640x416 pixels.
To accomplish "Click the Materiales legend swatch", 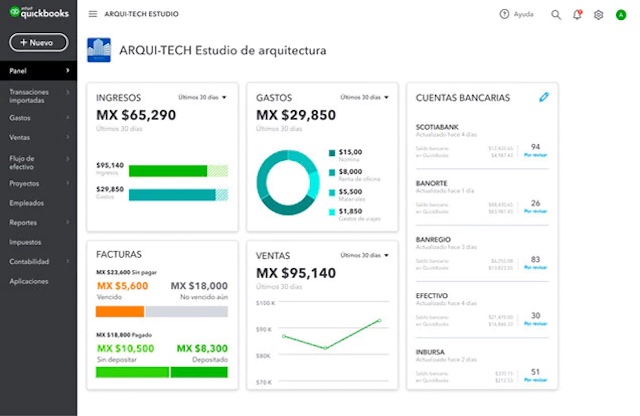I will click(332, 192).
